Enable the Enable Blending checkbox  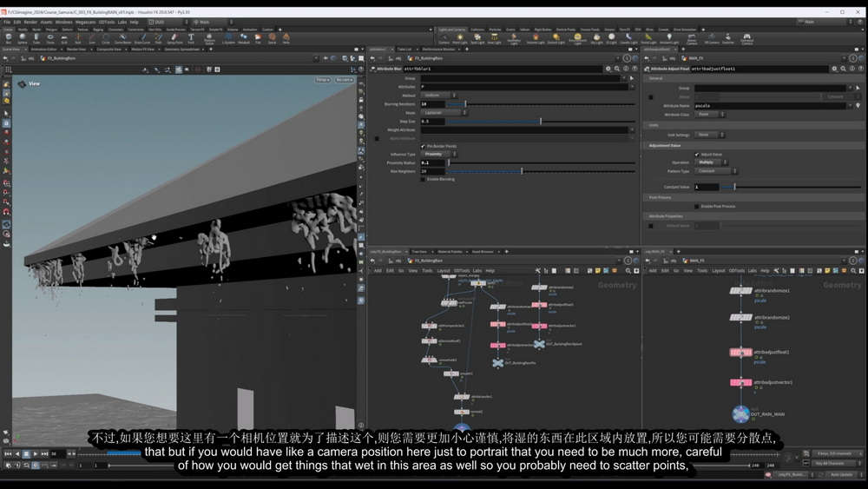tap(423, 180)
